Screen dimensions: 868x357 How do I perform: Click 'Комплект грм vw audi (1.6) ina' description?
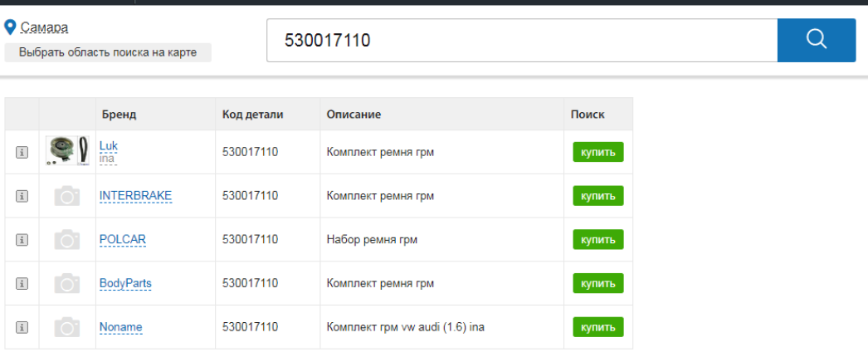(406, 327)
